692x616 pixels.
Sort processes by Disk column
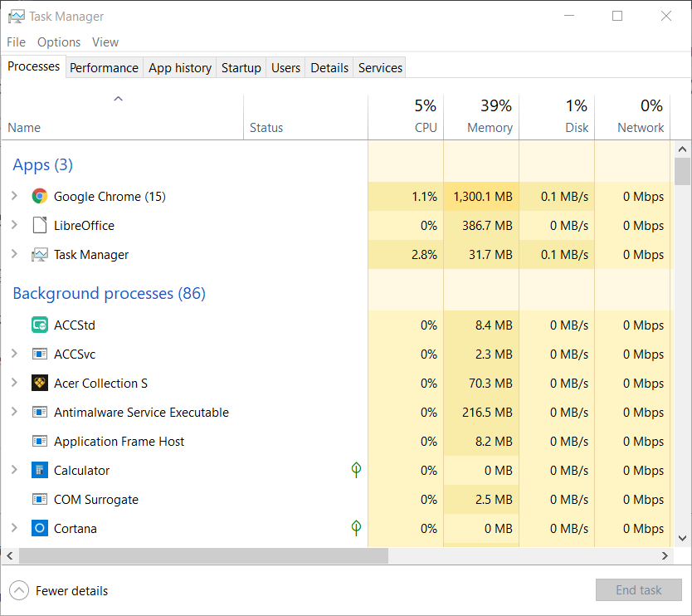(557, 117)
